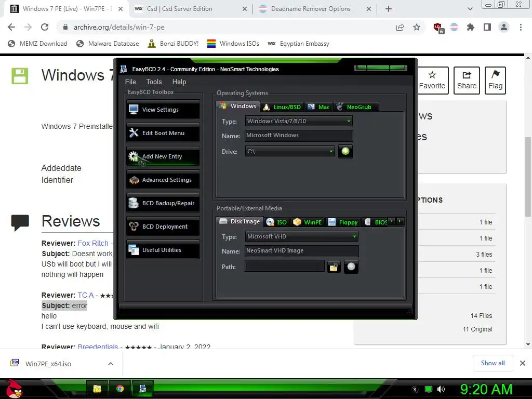Open the File menu in EasyBCD

click(x=130, y=82)
